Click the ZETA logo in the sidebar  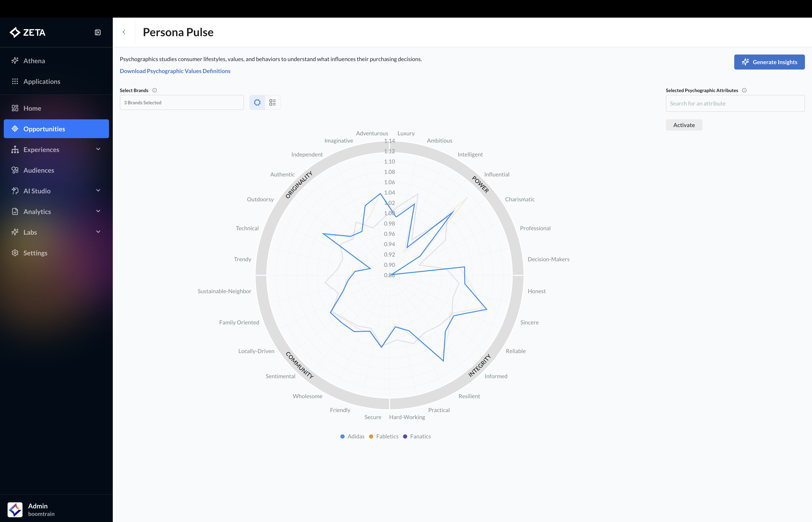(27, 33)
